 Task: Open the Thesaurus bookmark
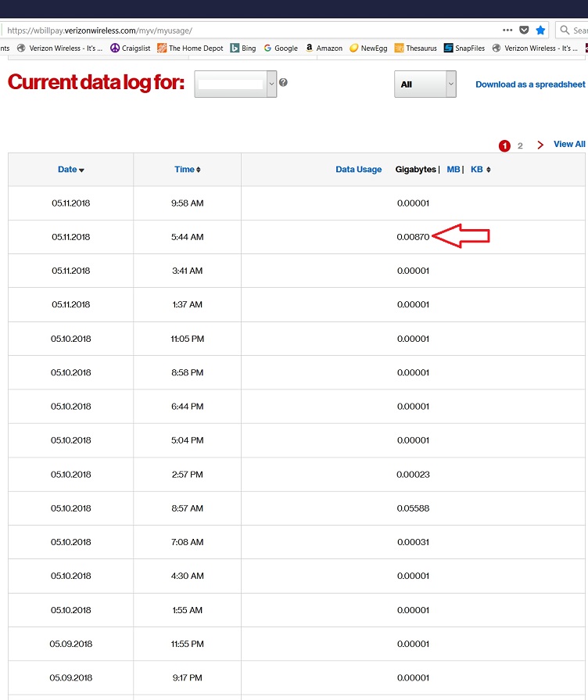pyautogui.click(x=416, y=48)
